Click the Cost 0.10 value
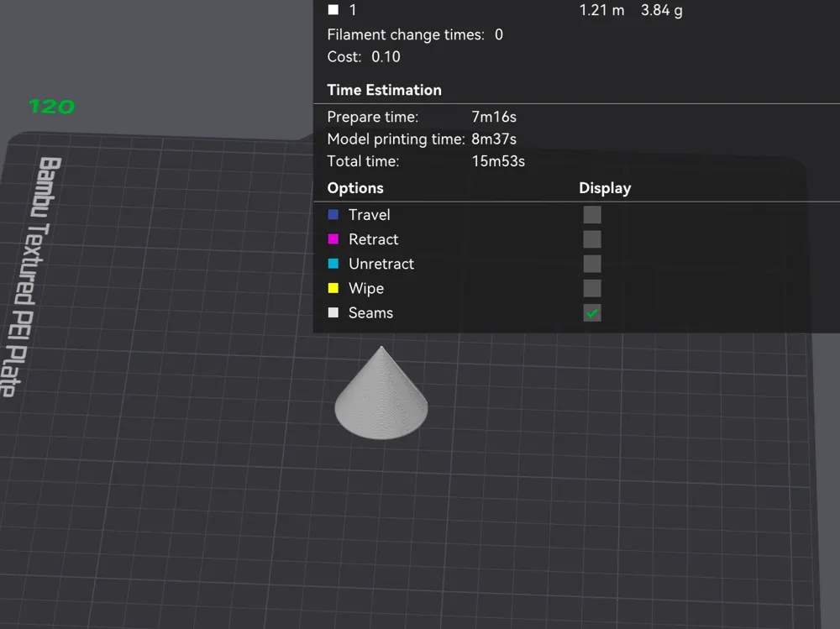Screen dimensions: 840x629 (x=386, y=57)
